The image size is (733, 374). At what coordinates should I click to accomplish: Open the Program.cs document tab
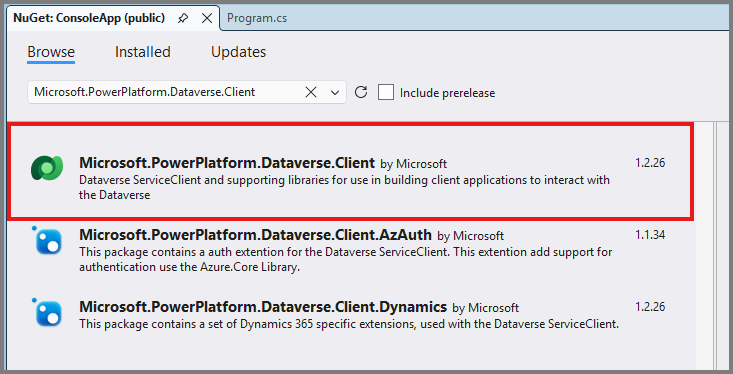[x=257, y=18]
